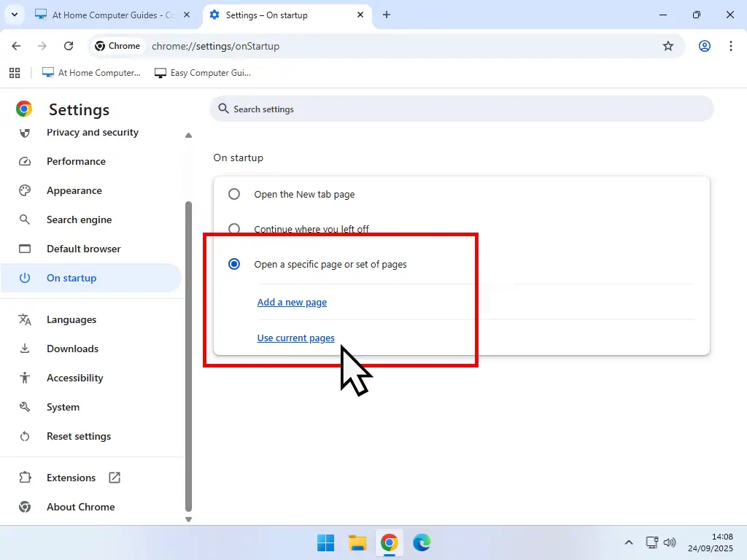The height and width of the screenshot is (560, 747).
Task: Select Continue where you left off
Action: [x=234, y=229]
